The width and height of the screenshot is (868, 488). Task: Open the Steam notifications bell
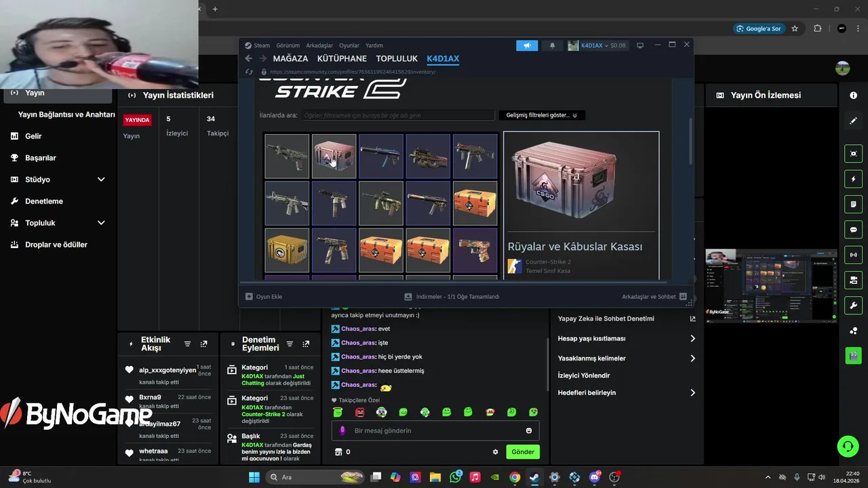(x=552, y=45)
